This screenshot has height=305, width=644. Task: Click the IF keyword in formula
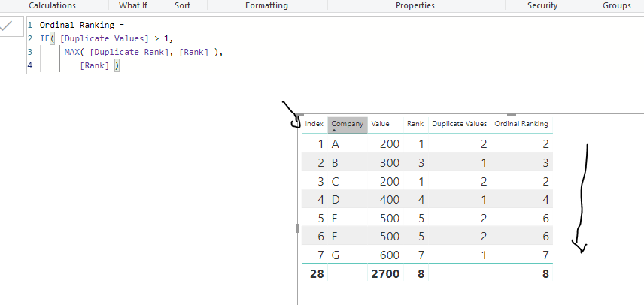pos(44,38)
